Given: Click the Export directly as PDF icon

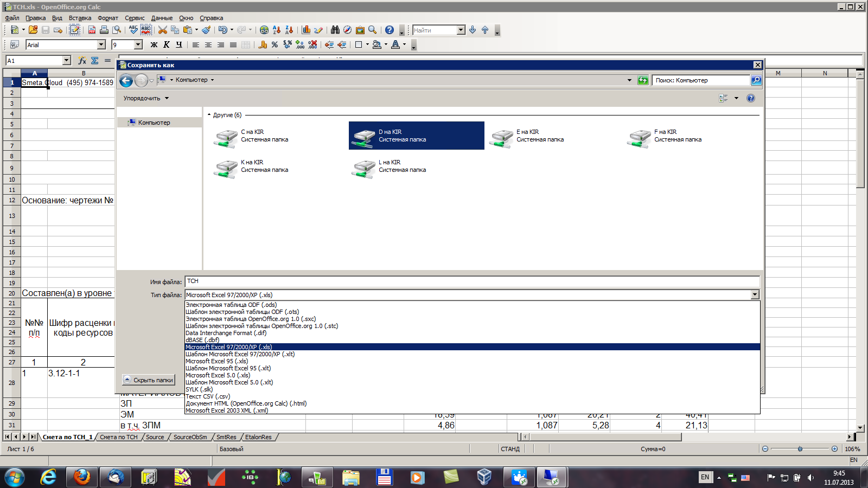Looking at the screenshot, I should click(x=92, y=30).
